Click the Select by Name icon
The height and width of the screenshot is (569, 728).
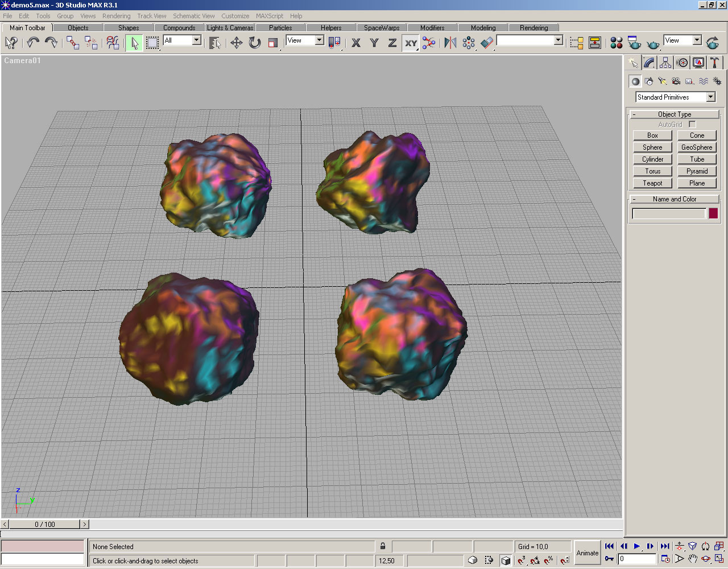(x=214, y=43)
